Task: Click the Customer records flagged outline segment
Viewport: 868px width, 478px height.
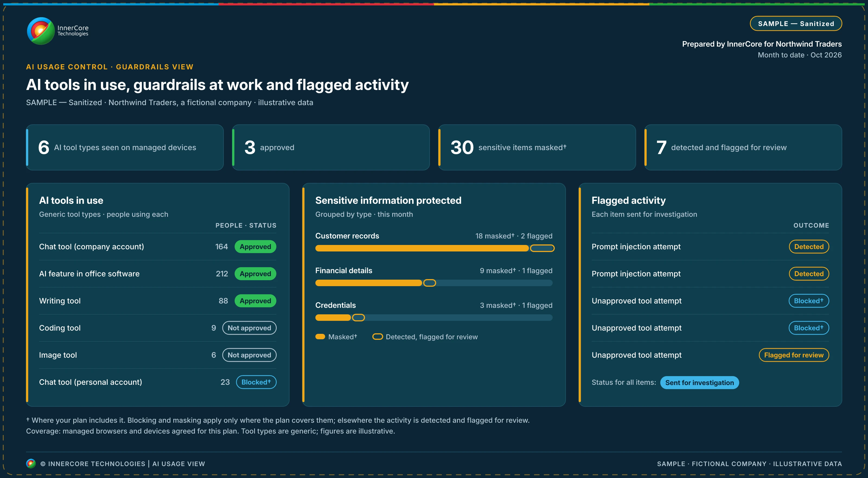Action: pyautogui.click(x=542, y=248)
